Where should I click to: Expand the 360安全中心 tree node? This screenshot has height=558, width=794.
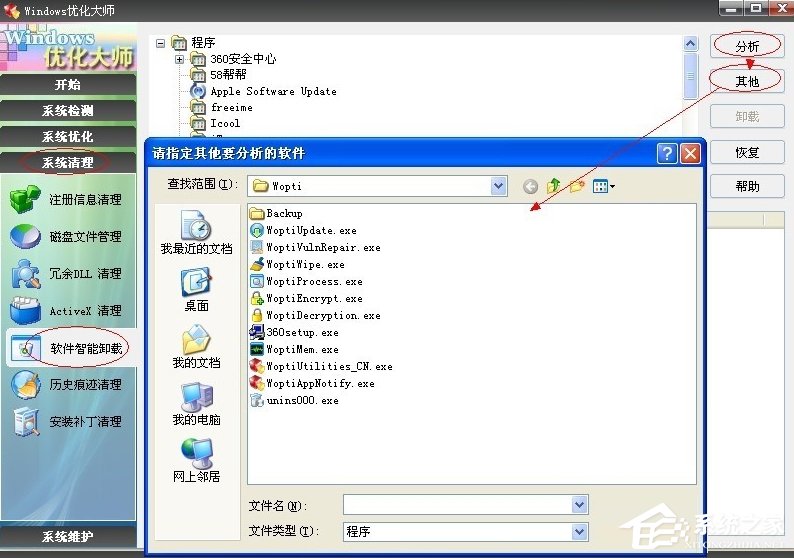tap(179, 59)
